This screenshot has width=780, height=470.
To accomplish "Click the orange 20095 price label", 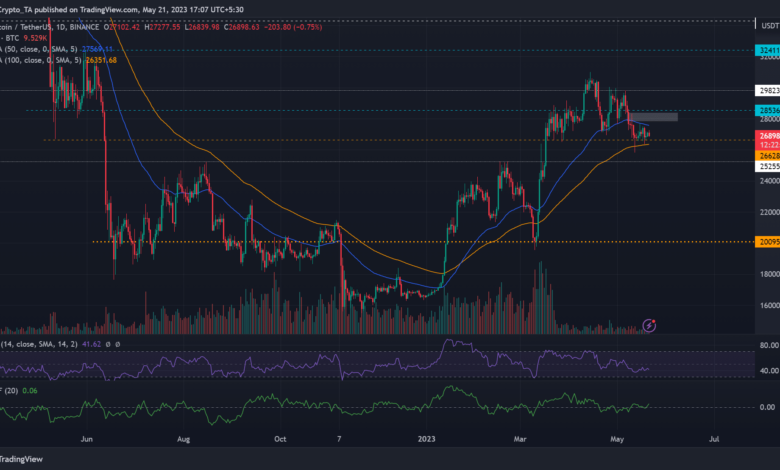I will click(x=765, y=241).
